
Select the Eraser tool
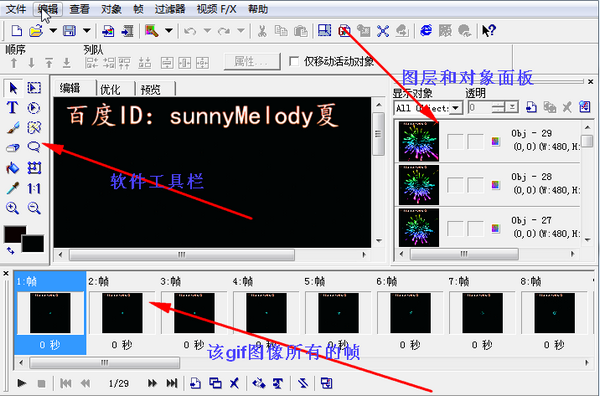(x=13, y=148)
